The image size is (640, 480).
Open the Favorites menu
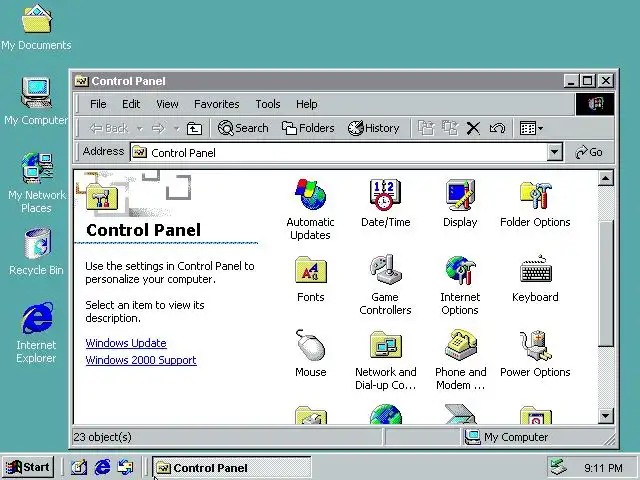point(217,104)
